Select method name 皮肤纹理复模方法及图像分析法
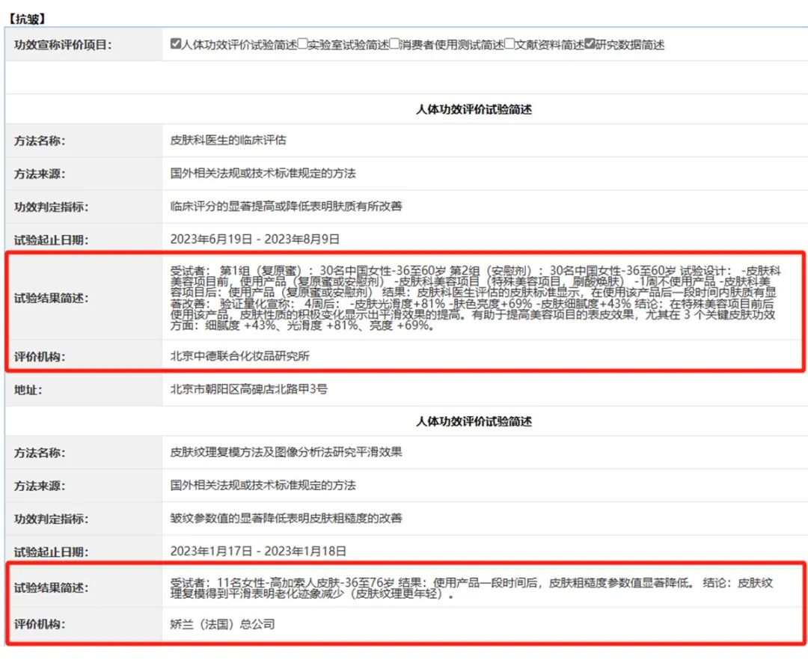808x672 pixels. 287,452
